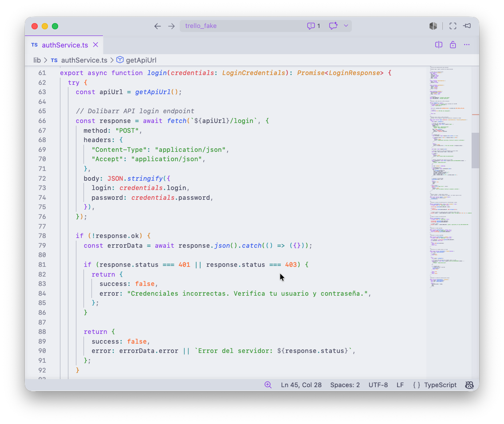Click the 401 status code on line 81
The image size is (504, 424).
point(184,265)
